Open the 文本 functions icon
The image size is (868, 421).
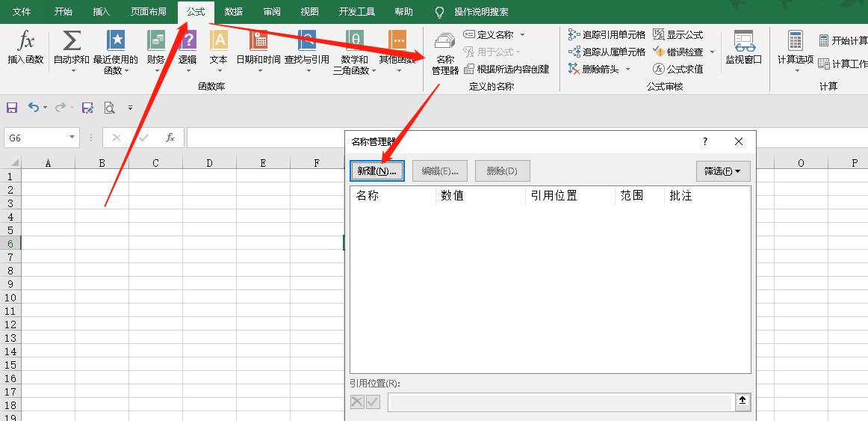coord(219,41)
